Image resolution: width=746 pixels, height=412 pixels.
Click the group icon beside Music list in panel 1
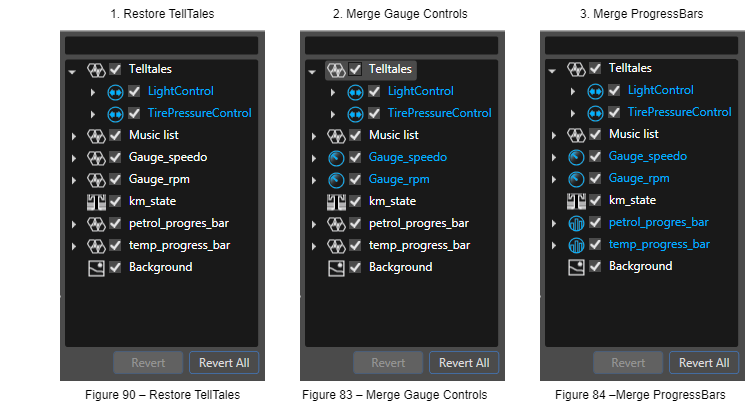click(96, 136)
